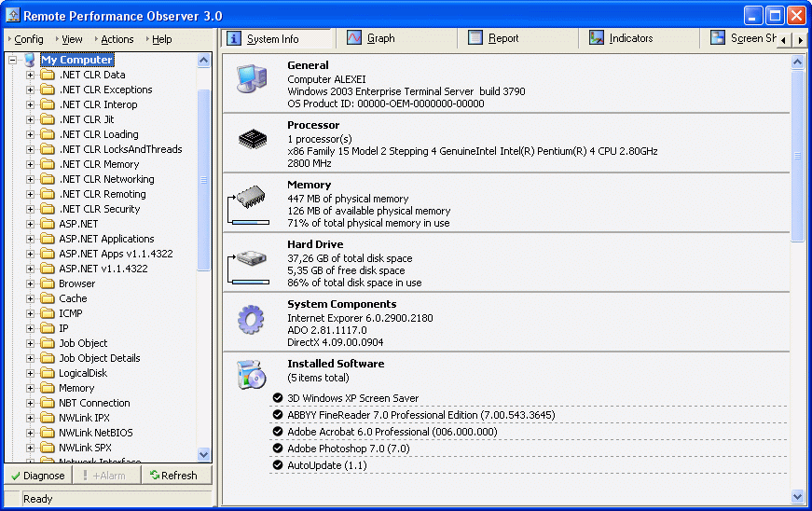Click the Screen Shot tab icon
The width and height of the screenshot is (812, 511).
tap(717, 38)
